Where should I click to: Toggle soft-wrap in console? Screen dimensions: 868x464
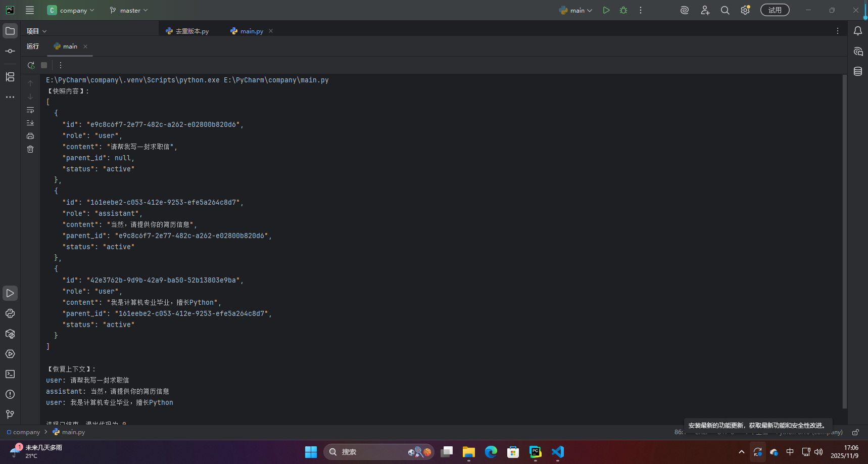pyautogui.click(x=30, y=110)
